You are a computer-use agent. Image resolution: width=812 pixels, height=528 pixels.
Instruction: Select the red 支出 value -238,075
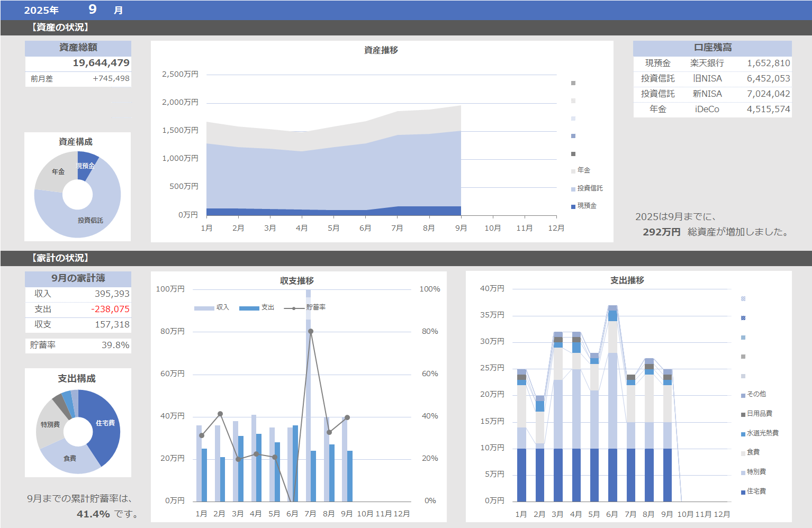110,309
